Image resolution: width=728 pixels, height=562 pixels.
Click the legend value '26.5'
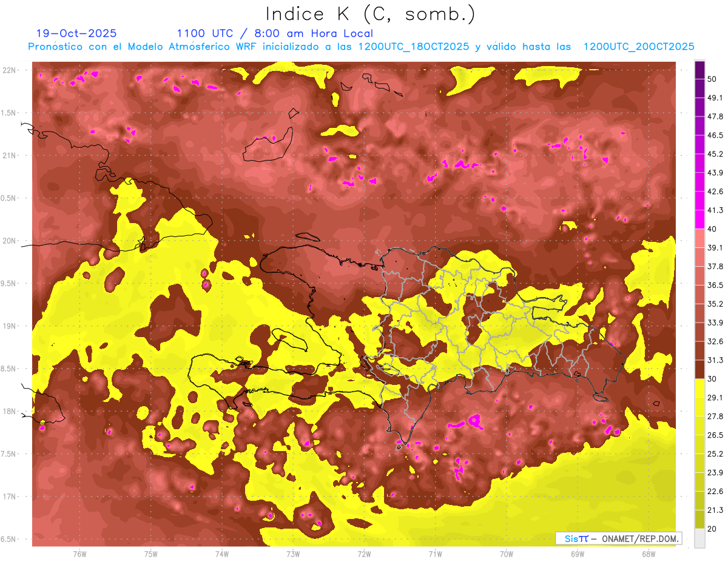tap(715, 435)
